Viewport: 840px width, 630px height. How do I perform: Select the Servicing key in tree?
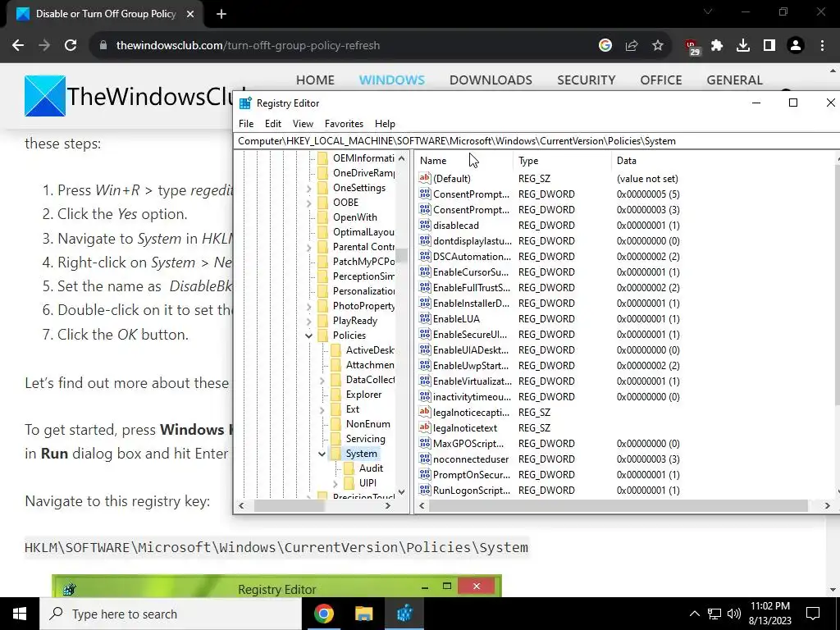[x=365, y=439]
